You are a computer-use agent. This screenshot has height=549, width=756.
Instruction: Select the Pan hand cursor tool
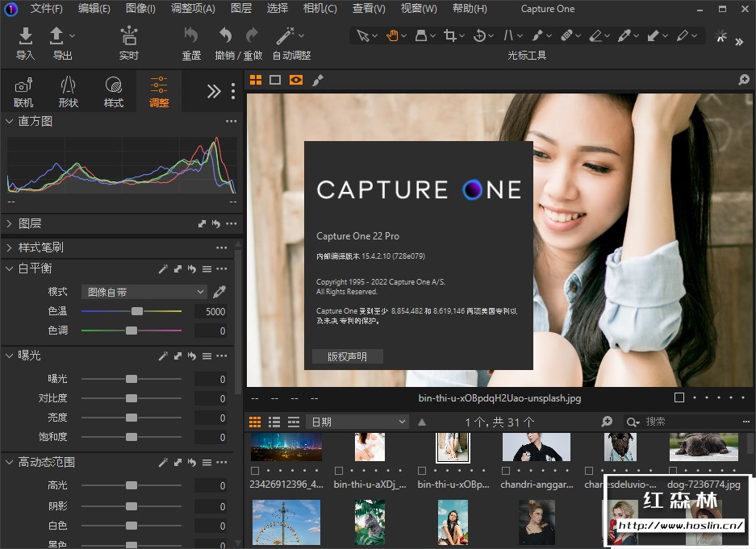click(x=392, y=35)
